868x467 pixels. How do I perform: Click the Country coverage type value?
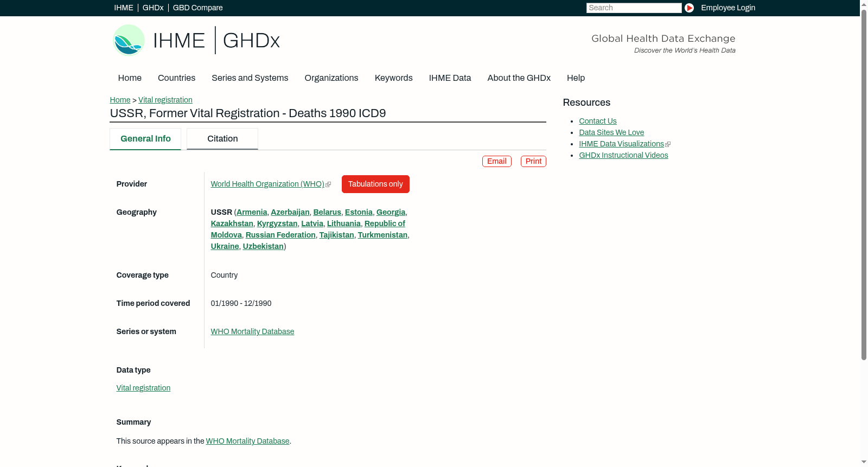[224, 276]
